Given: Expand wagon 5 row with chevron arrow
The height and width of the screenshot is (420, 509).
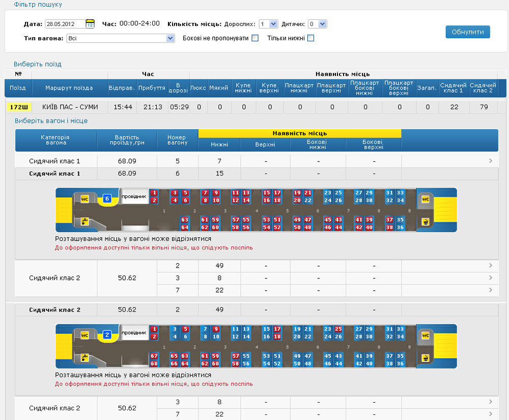Looking at the screenshot, I should (x=490, y=161).
